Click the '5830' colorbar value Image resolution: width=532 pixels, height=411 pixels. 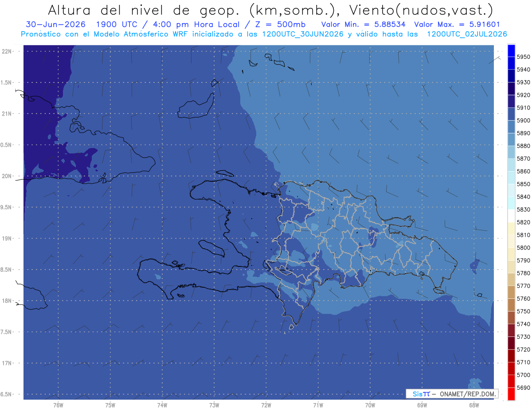click(x=523, y=209)
